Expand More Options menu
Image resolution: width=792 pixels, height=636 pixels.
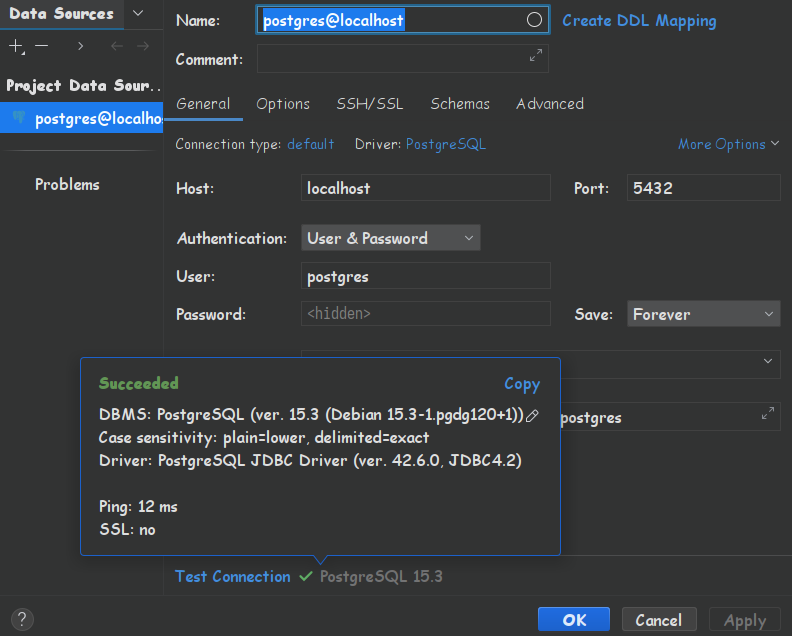pos(728,144)
